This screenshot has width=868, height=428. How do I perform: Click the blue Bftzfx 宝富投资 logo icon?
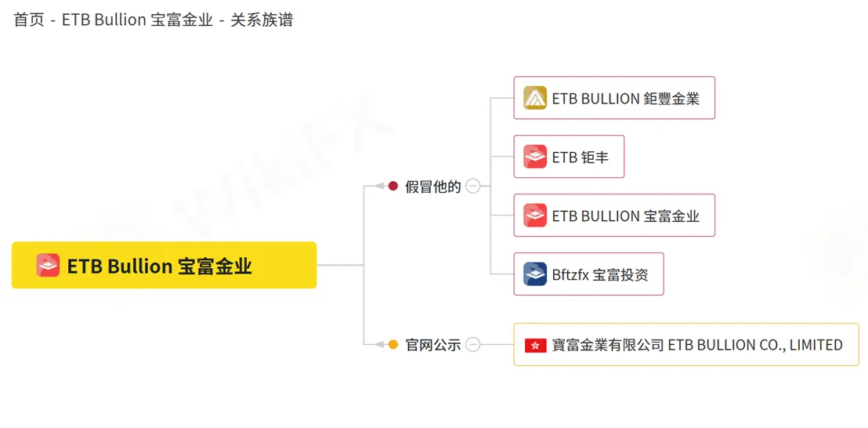click(535, 274)
